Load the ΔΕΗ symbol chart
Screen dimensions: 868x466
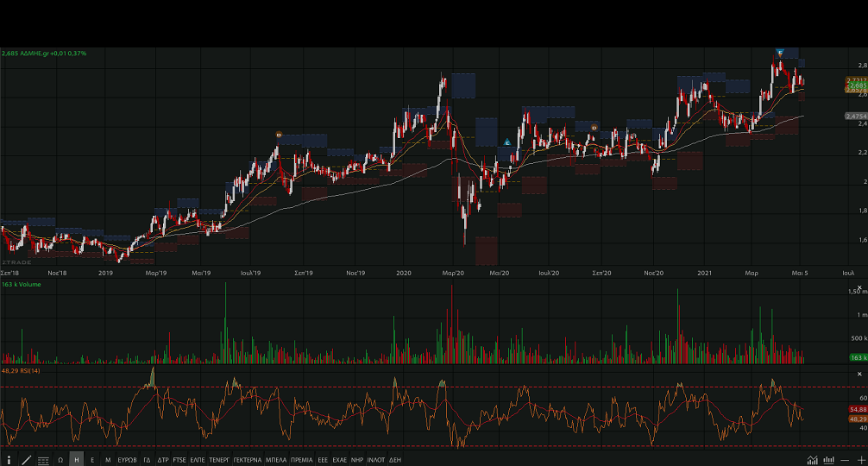395,460
